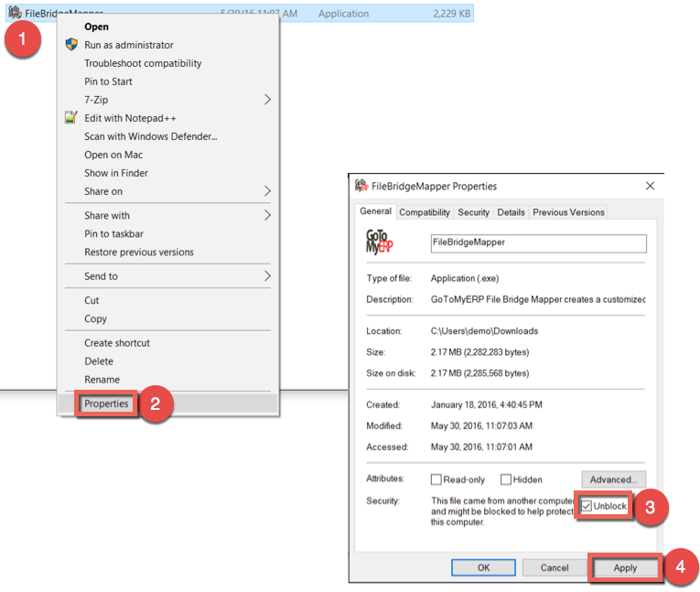Choose Scan with Windows Defender
The width and height of the screenshot is (700, 592).
click(150, 136)
